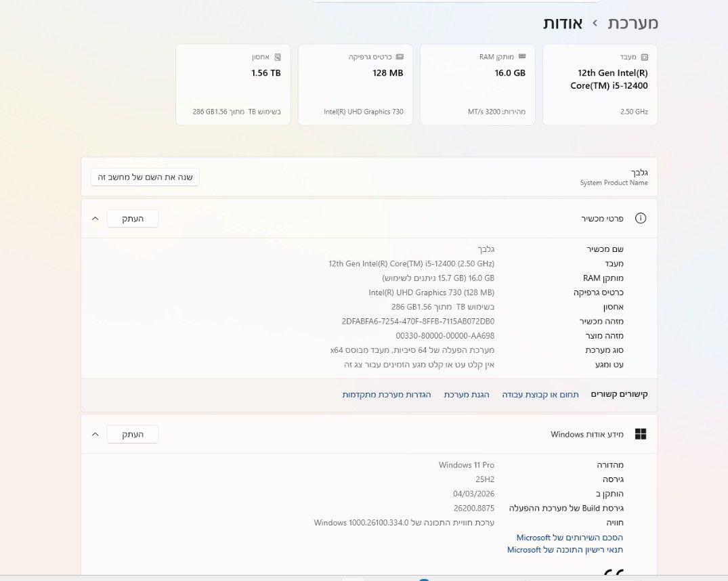Click the 1.56 TB storage card

click(x=233, y=85)
